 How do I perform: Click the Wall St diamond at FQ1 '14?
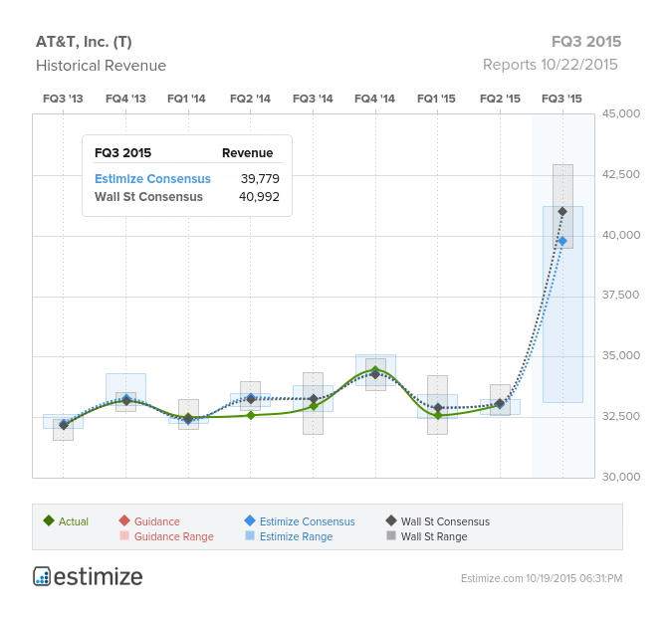pyautogui.click(x=188, y=418)
